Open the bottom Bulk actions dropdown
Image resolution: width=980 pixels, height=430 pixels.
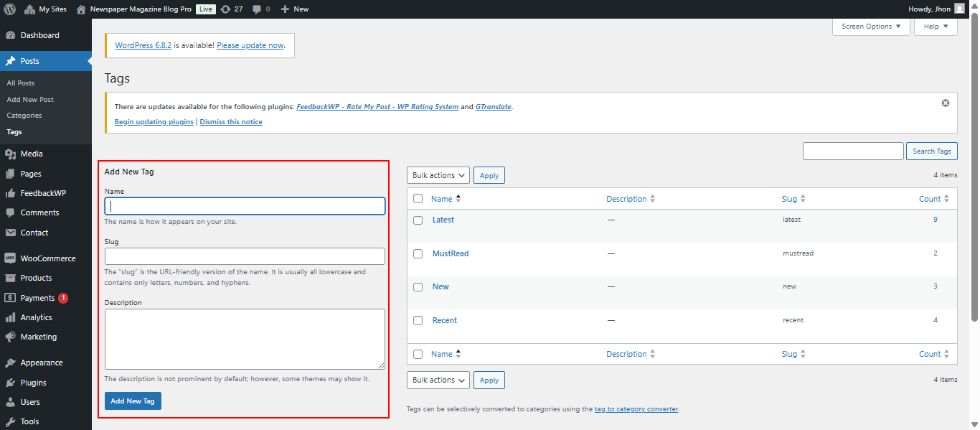pyautogui.click(x=438, y=380)
